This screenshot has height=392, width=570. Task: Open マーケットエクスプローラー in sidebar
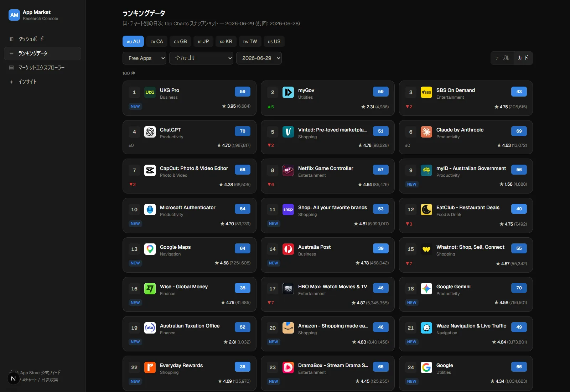click(x=42, y=67)
